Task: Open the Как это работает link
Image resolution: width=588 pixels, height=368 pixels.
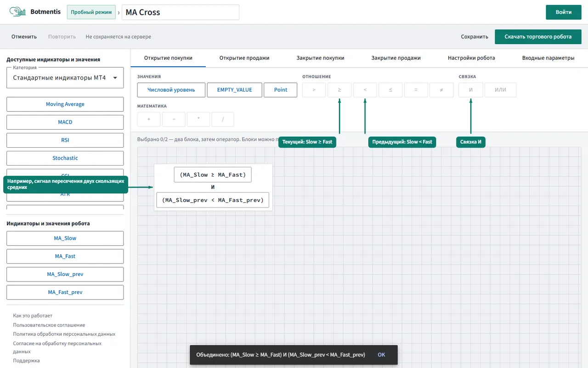Action: [x=33, y=316]
